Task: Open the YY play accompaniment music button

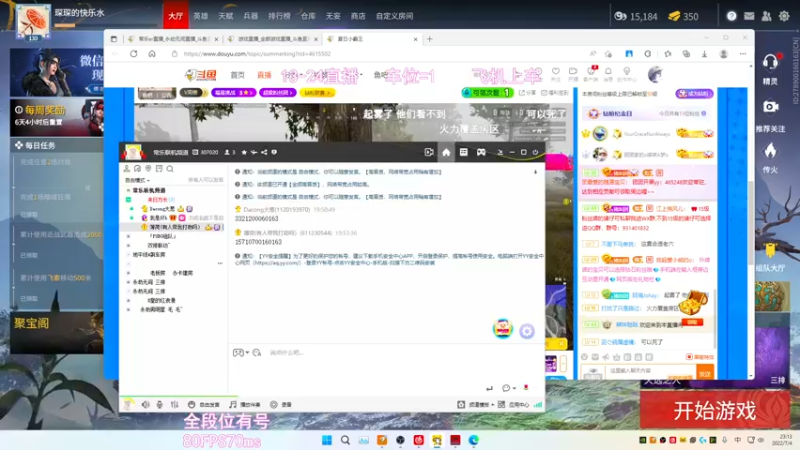Action: click(x=244, y=404)
